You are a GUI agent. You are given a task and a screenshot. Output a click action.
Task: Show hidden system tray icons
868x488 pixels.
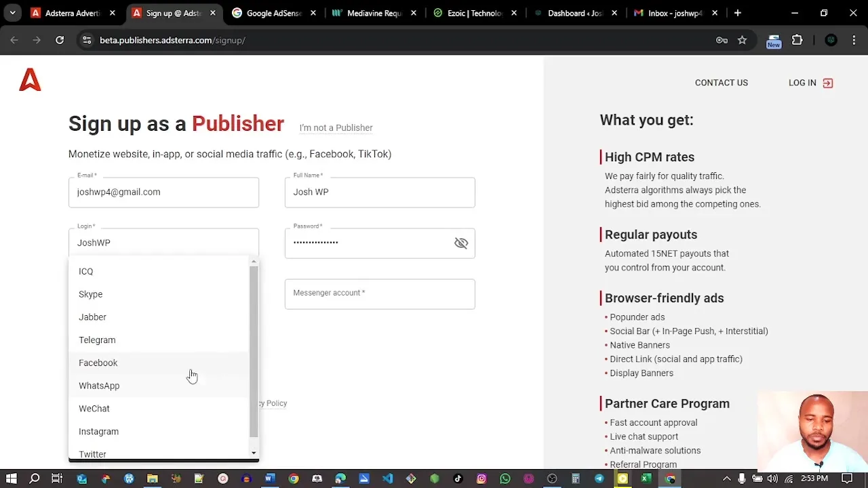click(x=727, y=479)
